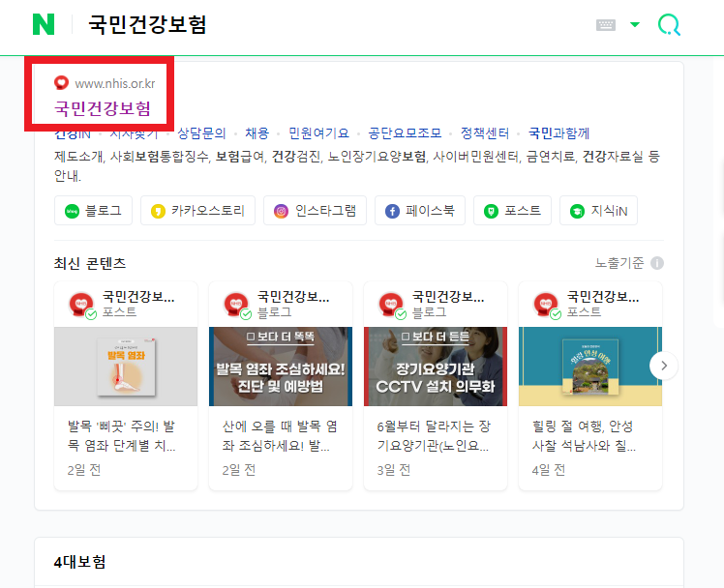Open post titled 6월부터 달라지는 장기요양기관
This screenshot has height=588, width=724.
tap(434, 436)
